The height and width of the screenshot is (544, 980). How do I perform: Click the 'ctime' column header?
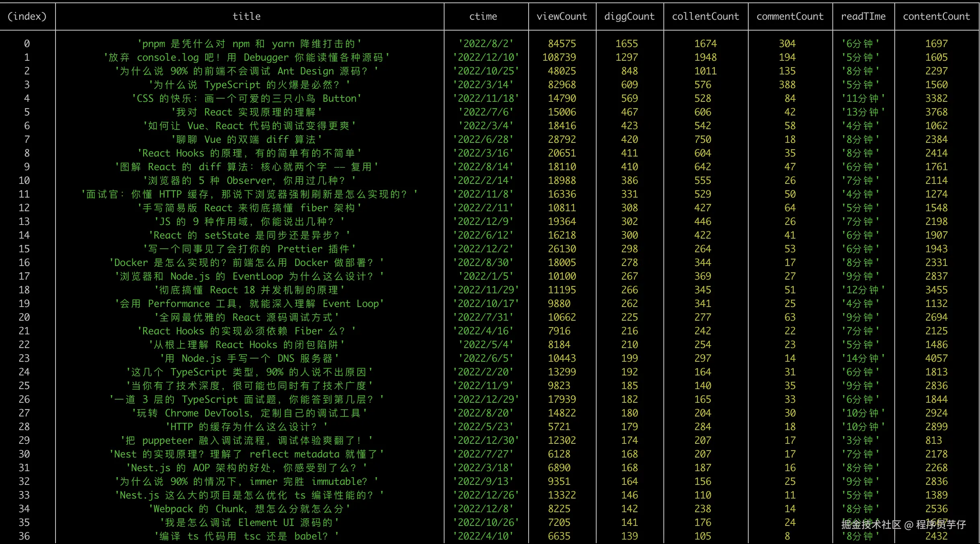pyautogui.click(x=483, y=16)
